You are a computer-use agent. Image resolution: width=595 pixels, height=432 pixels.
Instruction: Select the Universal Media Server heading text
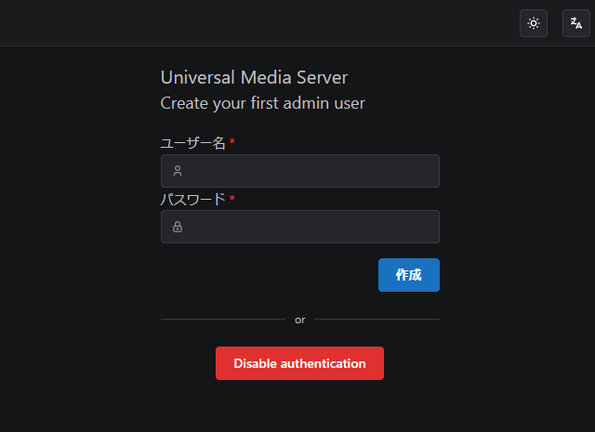click(x=254, y=77)
